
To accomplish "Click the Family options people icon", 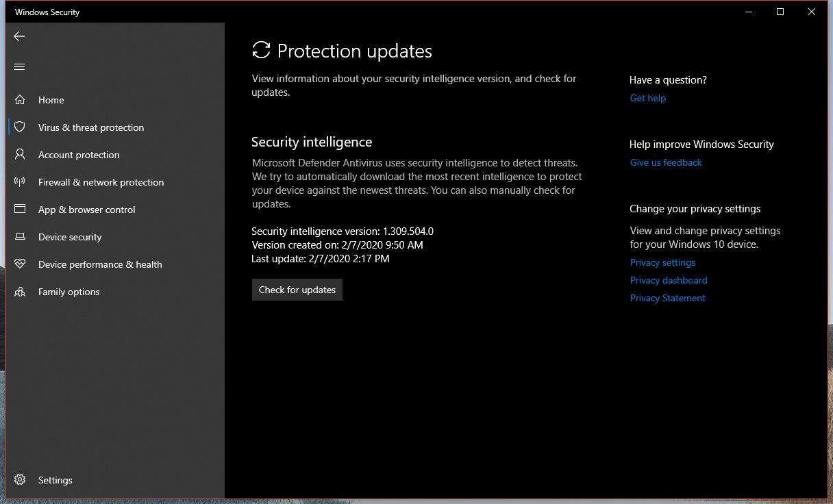I will pos(20,291).
